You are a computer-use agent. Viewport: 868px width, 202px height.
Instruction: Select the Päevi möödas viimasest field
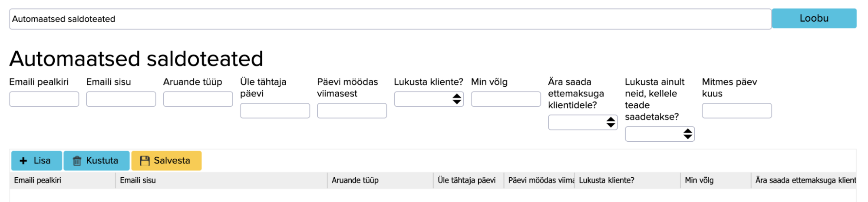pos(352,111)
